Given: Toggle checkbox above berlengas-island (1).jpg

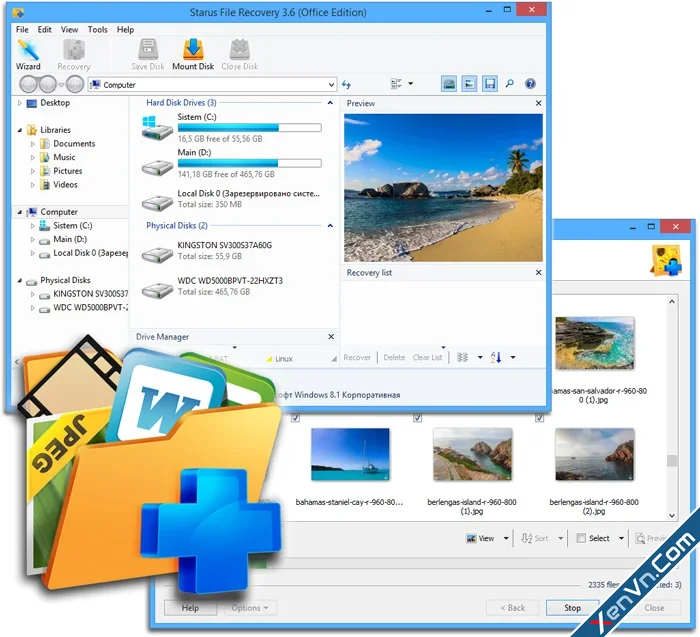Looking at the screenshot, I should click(x=417, y=418).
